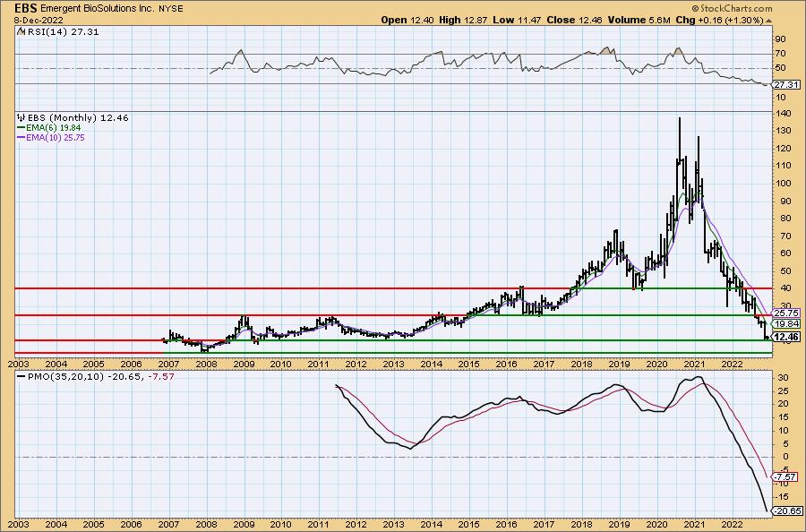806x532 pixels.
Task: Click 2013 on the bottom PMO time axis
Action: [x=394, y=525]
